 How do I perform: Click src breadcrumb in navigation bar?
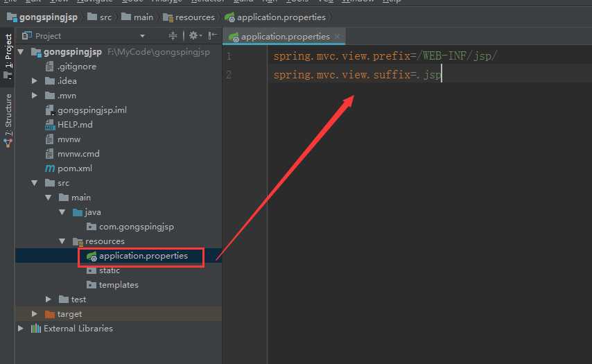[x=100, y=17]
